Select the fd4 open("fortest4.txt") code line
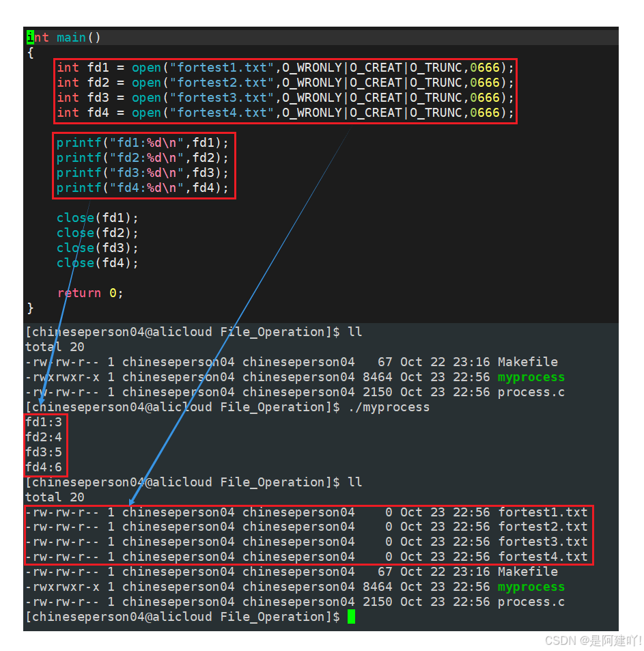Viewport: 644px width, 651px height. [x=285, y=113]
